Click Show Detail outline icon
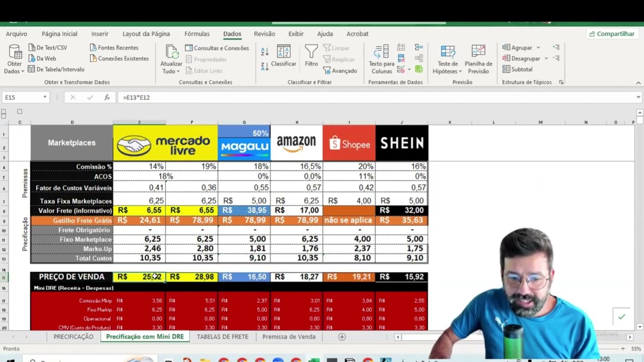 pyautogui.click(x=556, y=47)
